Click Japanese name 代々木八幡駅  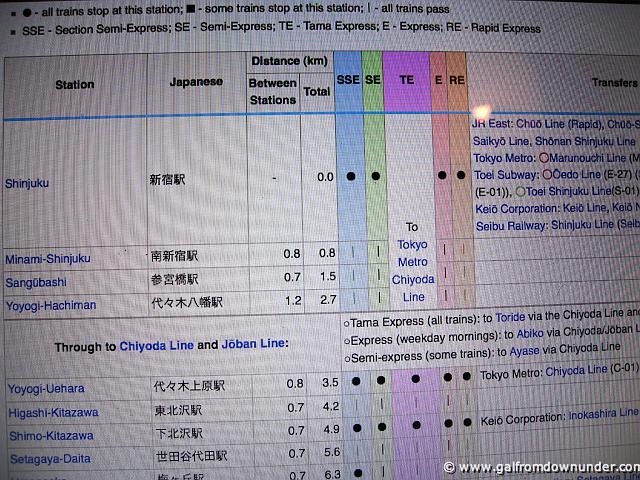coord(187,302)
